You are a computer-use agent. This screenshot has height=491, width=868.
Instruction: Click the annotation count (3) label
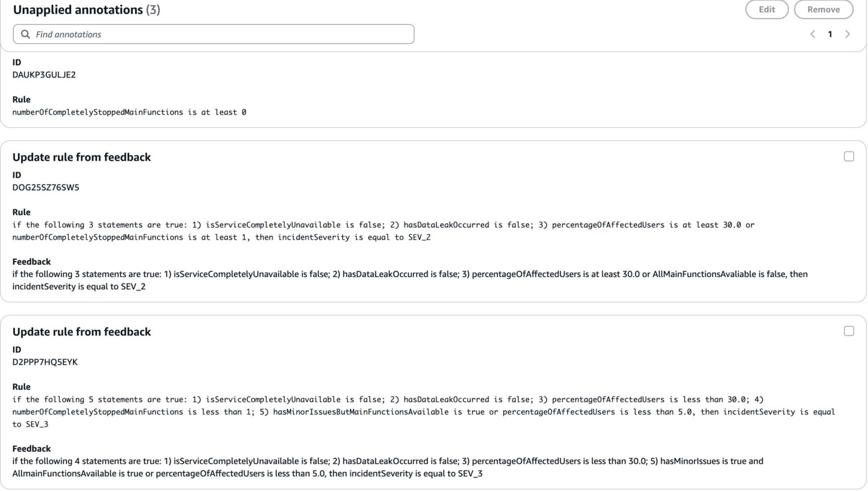point(152,10)
